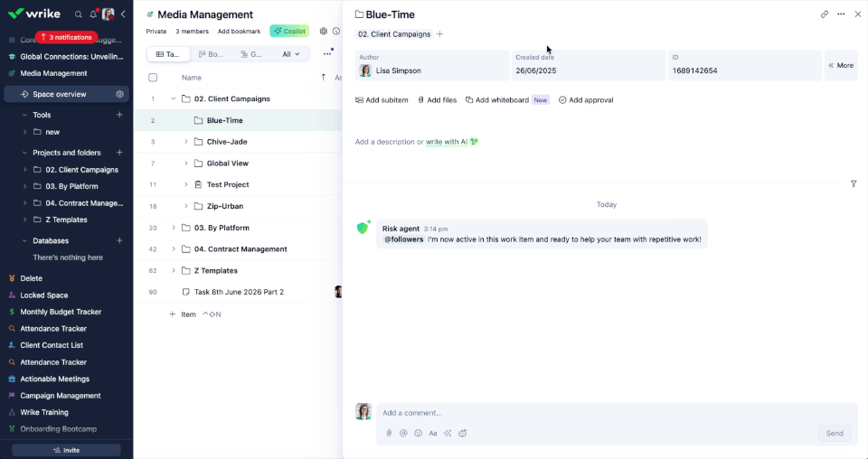Screen dimensions: 868x459
Task: Collapse the Tools section in sidebar
Action: click(x=24, y=115)
